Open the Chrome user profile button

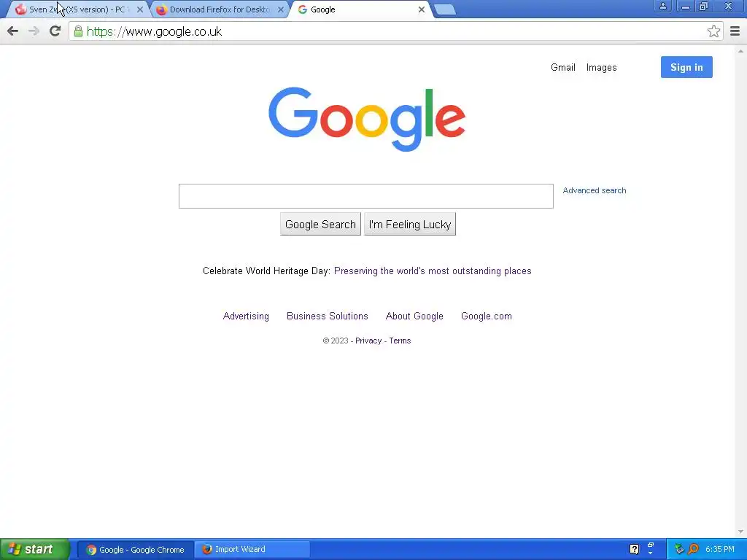[662, 6]
